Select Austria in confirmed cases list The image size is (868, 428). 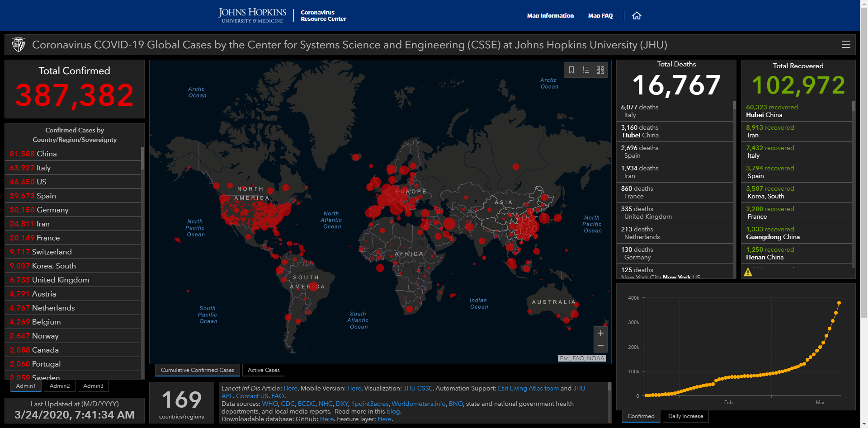(x=73, y=294)
